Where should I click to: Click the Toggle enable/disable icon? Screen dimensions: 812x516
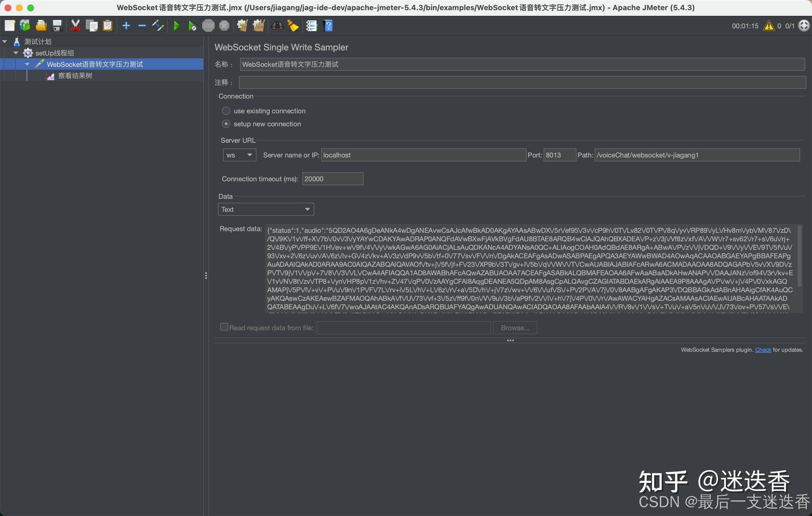coord(158,26)
